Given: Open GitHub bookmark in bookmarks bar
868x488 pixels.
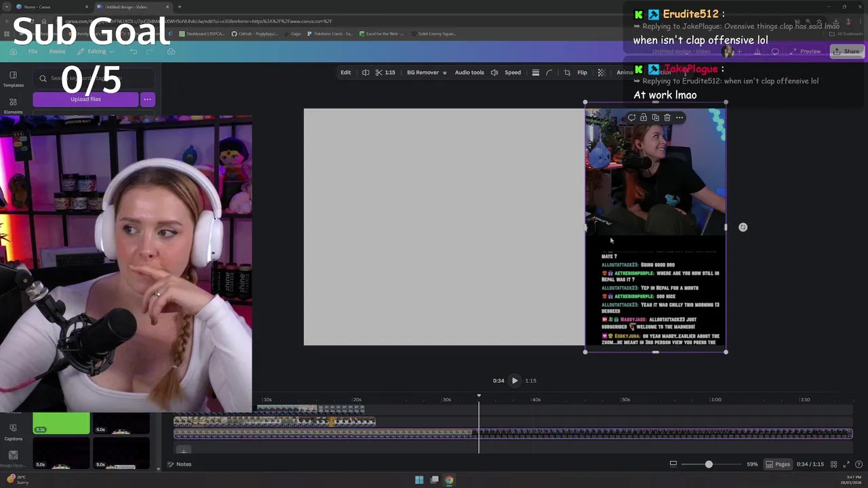Looking at the screenshot, I should [254, 33].
